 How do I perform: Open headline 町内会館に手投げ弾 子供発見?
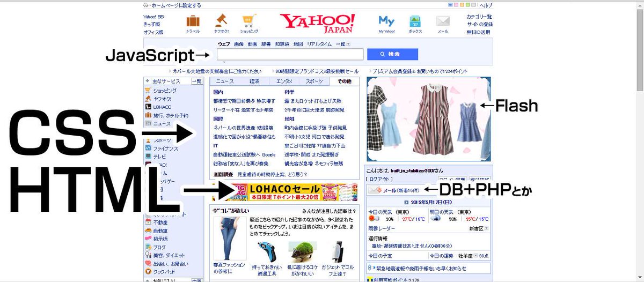click(x=316, y=128)
